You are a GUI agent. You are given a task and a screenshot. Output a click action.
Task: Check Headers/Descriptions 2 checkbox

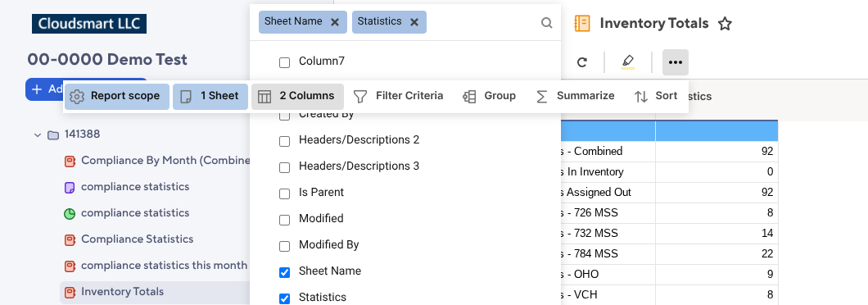coord(284,141)
